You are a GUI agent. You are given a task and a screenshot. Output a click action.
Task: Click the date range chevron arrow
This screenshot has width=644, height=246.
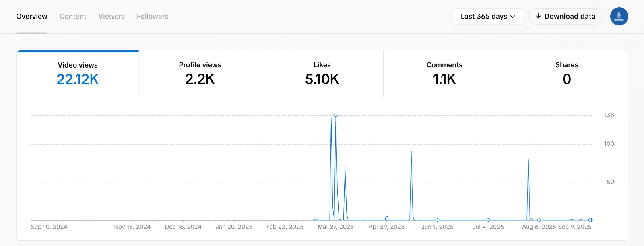click(x=513, y=17)
